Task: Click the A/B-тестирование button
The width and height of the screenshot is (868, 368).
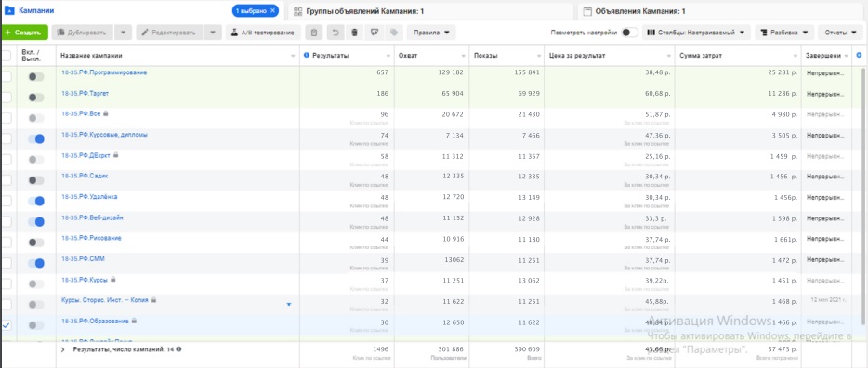Action: tap(263, 33)
